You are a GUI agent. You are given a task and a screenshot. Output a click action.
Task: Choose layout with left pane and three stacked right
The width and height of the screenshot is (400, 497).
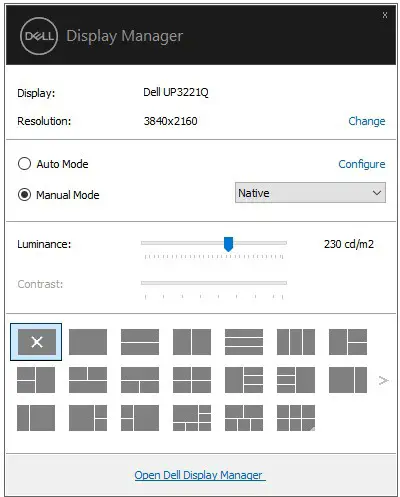[244, 380]
